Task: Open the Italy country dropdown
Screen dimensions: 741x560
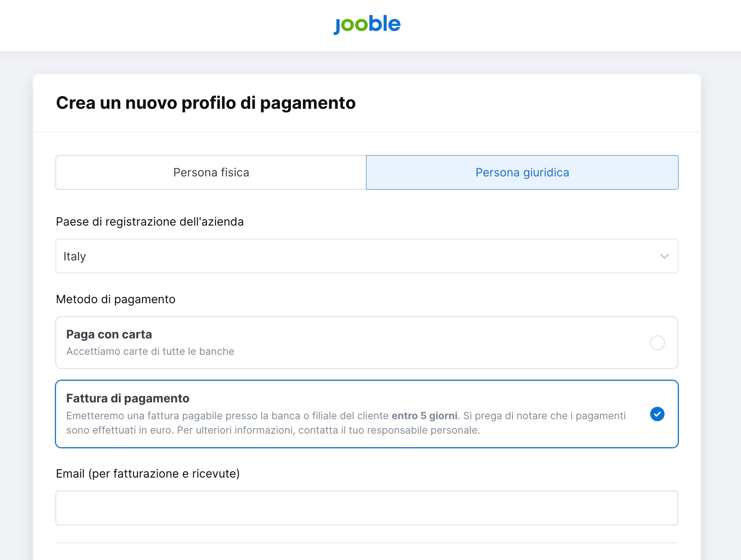Action: [x=367, y=256]
